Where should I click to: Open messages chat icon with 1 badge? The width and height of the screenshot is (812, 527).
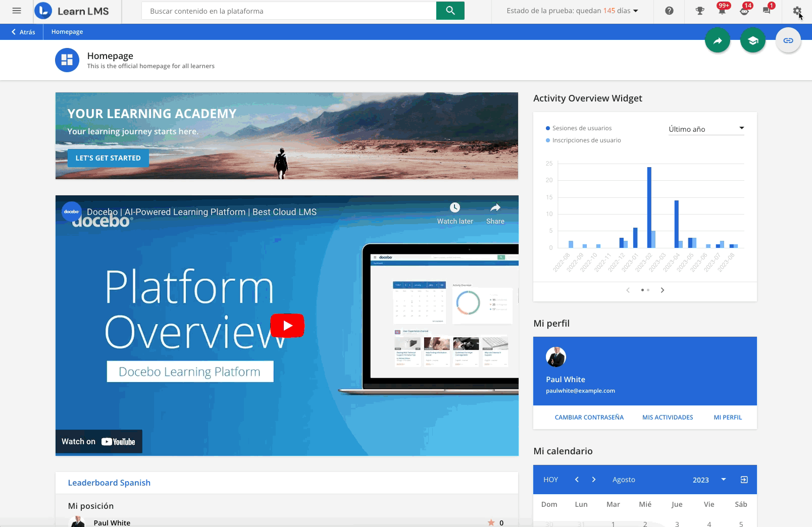tap(767, 10)
